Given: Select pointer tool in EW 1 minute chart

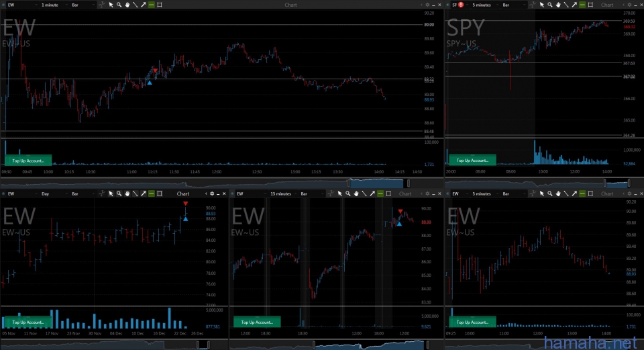Looking at the screenshot, I should (111, 5).
